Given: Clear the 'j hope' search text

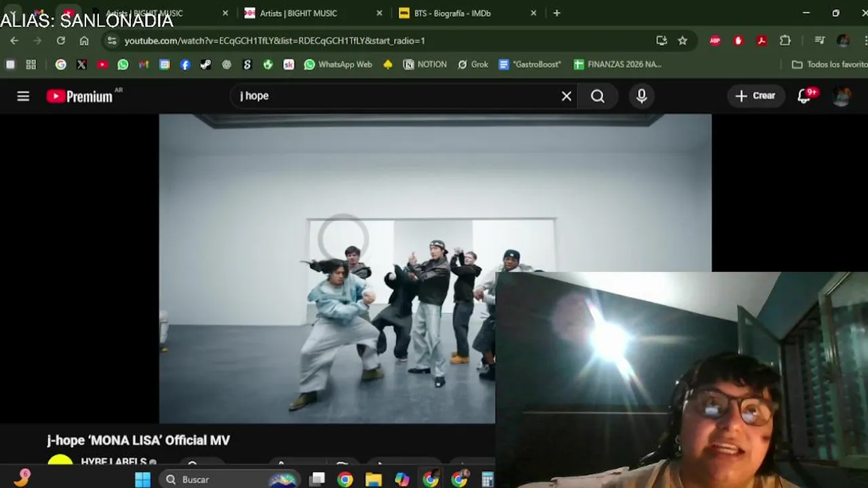Looking at the screenshot, I should tap(566, 96).
